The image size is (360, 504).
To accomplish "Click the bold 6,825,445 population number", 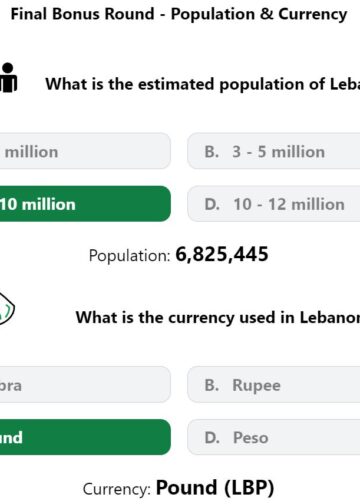I will (x=222, y=254).
